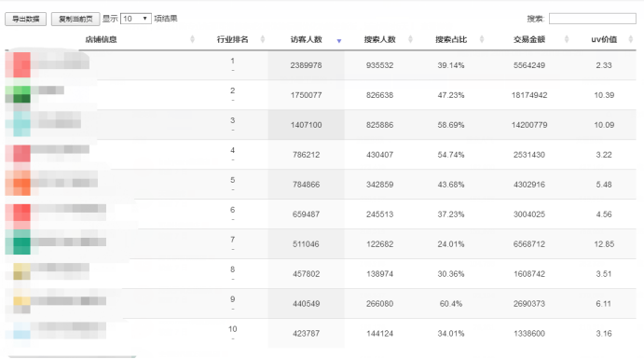Sort by 行业排名 column sort arrows
Screen dimensions: 644x359
coord(263,39)
